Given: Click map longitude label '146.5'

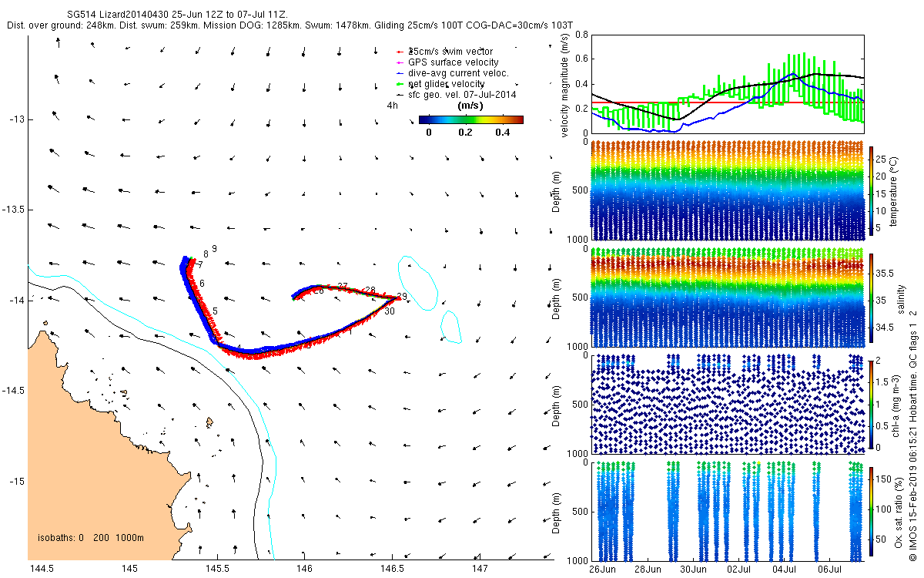Looking at the screenshot, I should [x=392, y=569].
